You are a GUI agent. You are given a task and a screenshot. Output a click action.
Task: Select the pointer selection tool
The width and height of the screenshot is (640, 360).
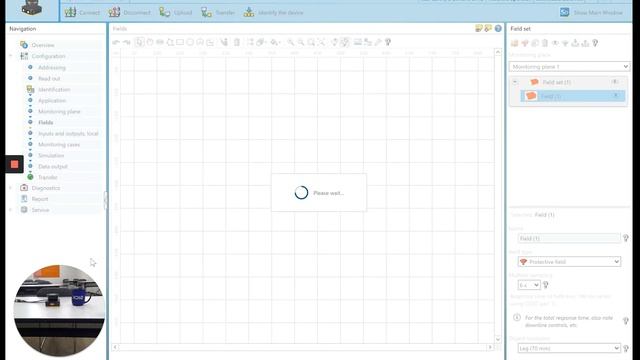140,42
